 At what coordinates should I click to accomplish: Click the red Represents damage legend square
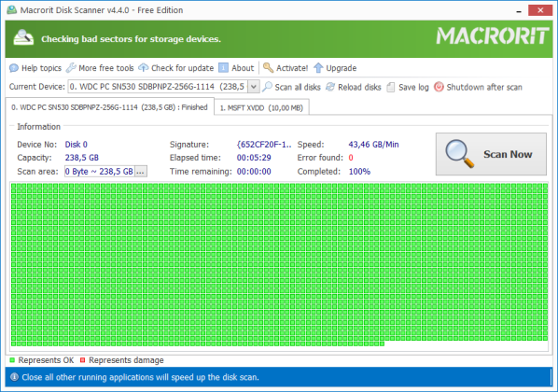click(x=82, y=360)
